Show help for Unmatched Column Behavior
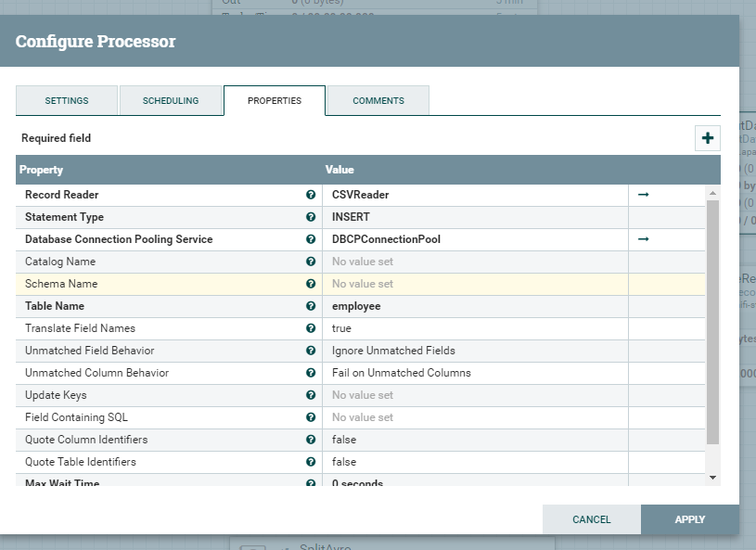 point(311,373)
